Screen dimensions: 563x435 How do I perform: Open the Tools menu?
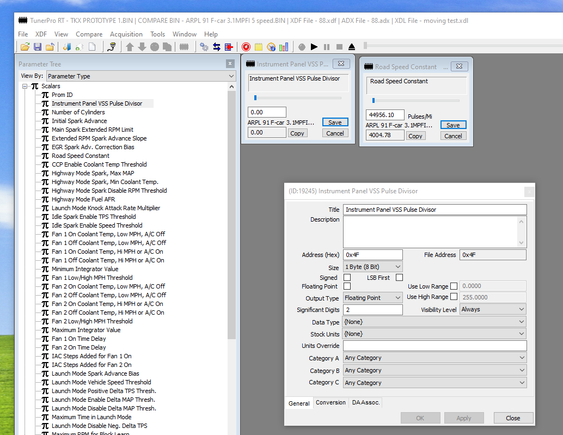point(158,34)
